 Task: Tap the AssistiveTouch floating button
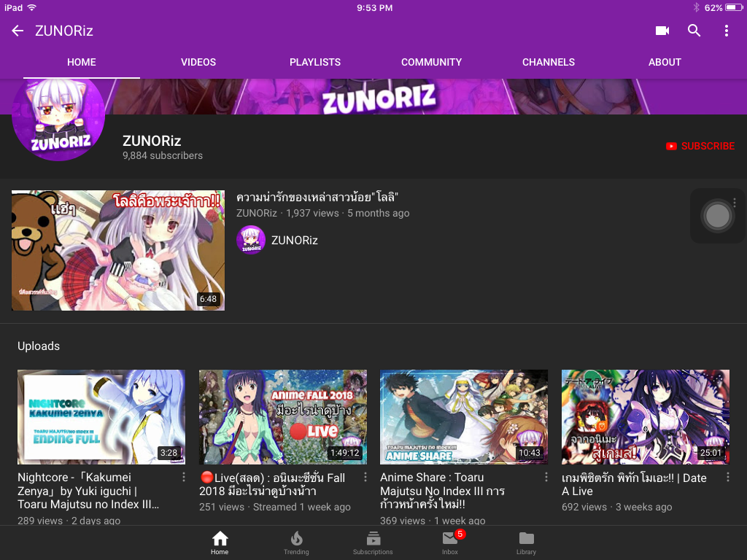[718, 216]
